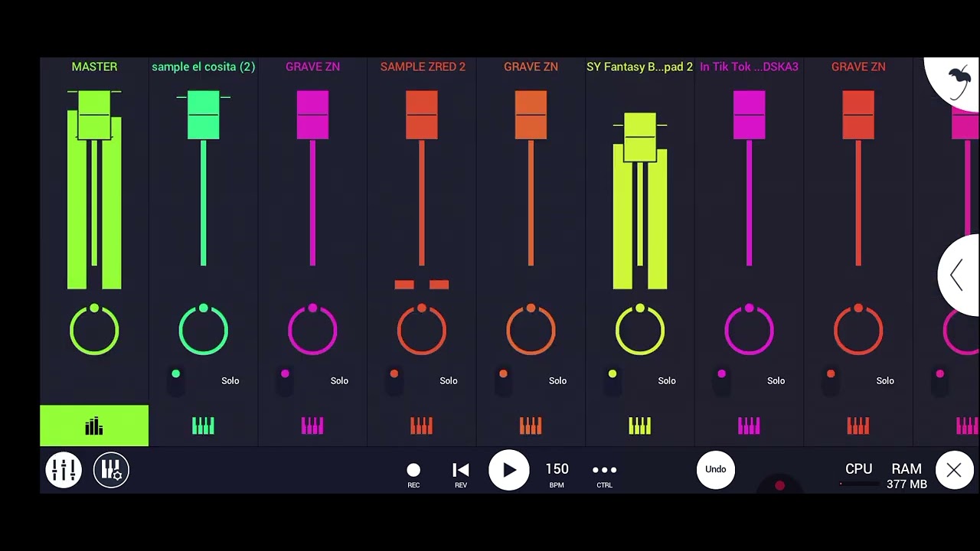Screen dimensions: 980x551
Task: Solo the sample el cosita (2) channel
Action: point(230,380)
